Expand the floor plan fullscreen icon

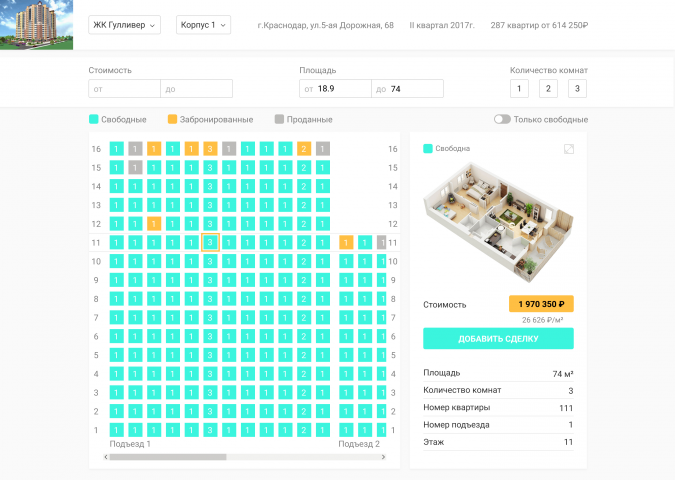coord(569,149)
